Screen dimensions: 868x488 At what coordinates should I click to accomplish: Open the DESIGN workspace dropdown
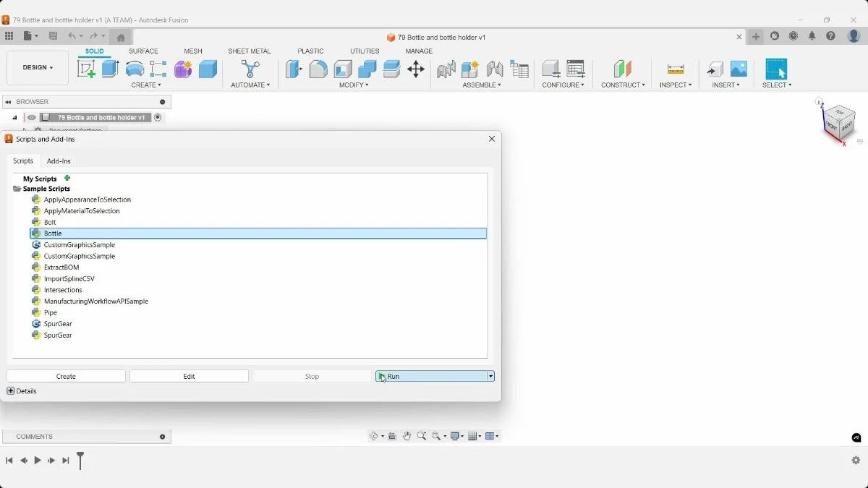click(38, 68)
